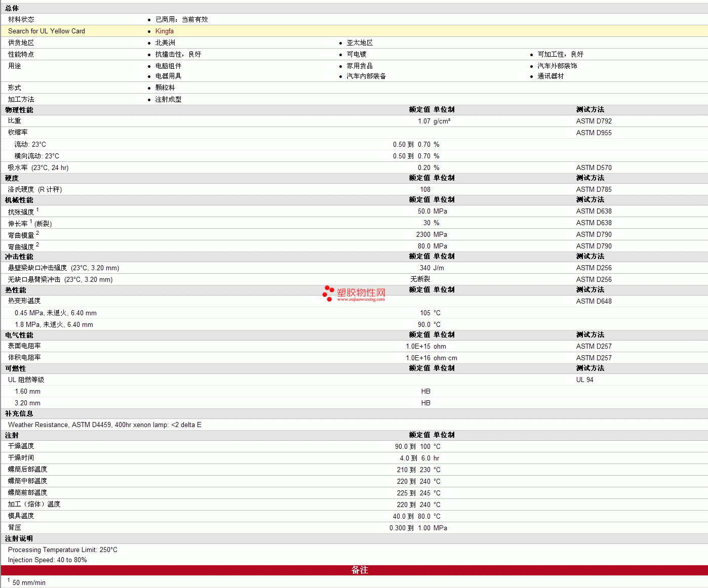Click '抗撞击性, 良好' feature text
Viewport: 708px width, 588px height.
[x=178, y=54]
